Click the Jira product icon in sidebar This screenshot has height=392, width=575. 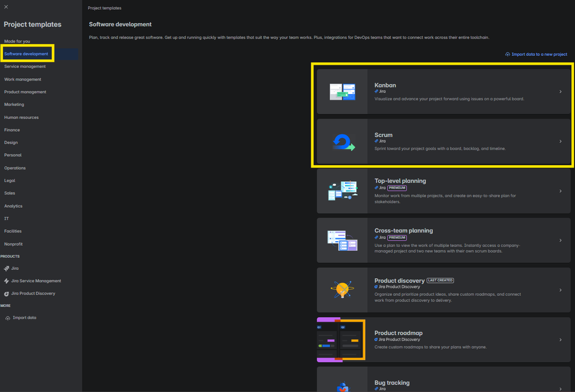click(x=6, y=268)
